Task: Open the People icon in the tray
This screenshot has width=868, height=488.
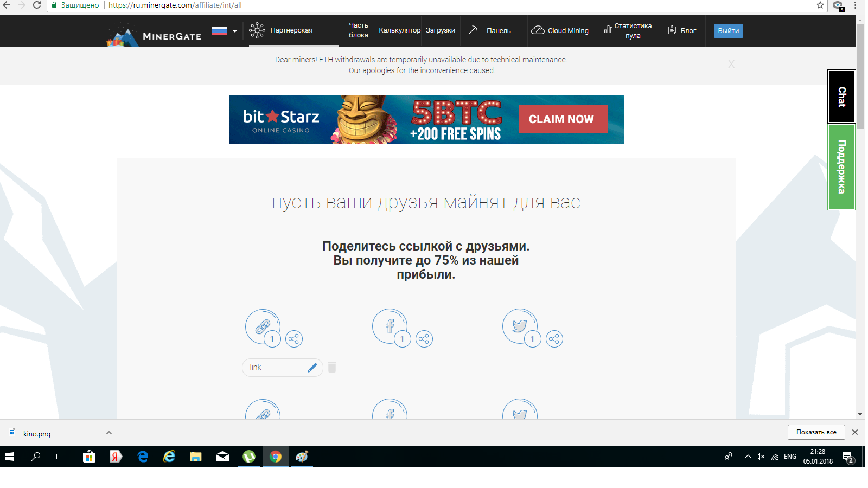Action: click(x=729, y=457)
